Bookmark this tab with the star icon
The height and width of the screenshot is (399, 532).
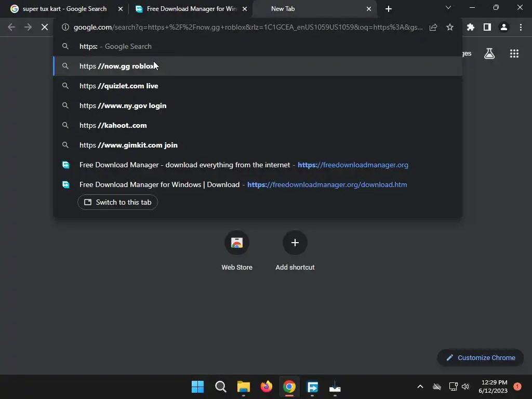click(450, 27)
